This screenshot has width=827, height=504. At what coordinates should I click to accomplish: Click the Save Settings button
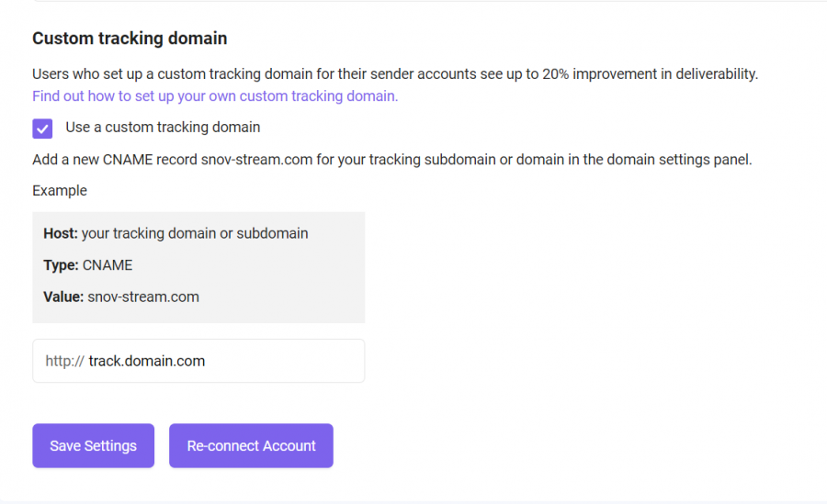94,445
